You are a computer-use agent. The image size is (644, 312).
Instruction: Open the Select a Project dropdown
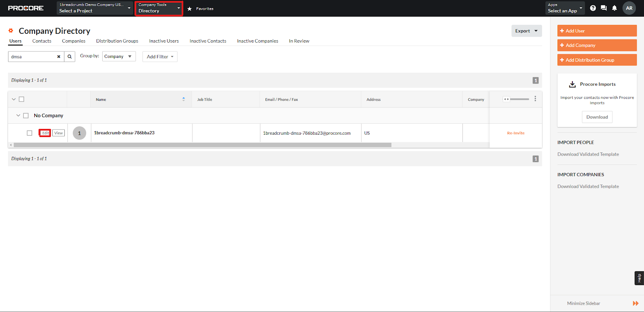pyautogui.click(x=95, y=8)
